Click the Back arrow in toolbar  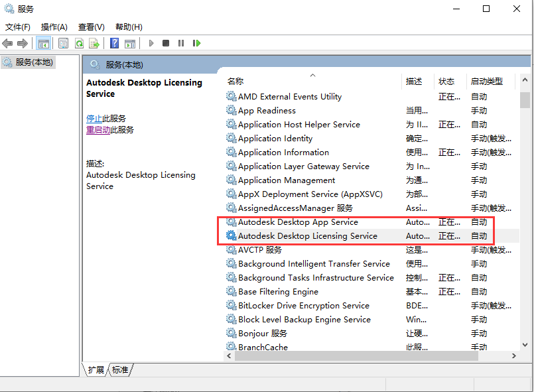click(x=7, y=44)
